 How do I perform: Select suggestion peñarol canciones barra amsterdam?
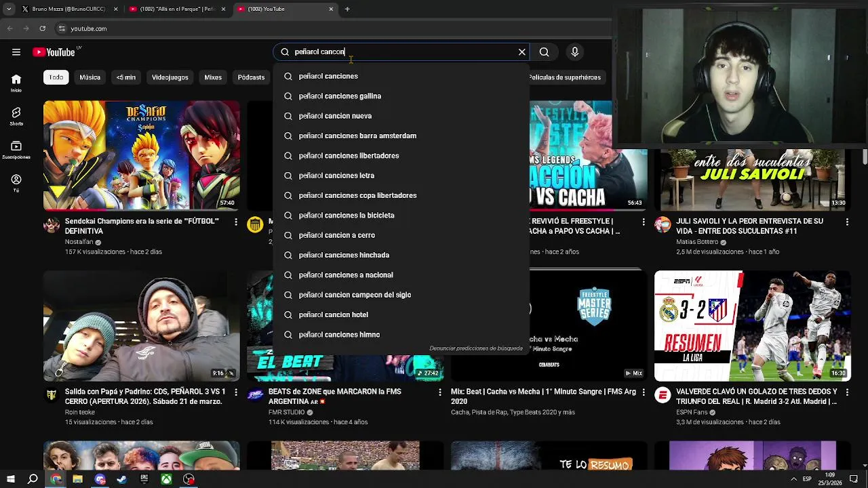(401, 136)
